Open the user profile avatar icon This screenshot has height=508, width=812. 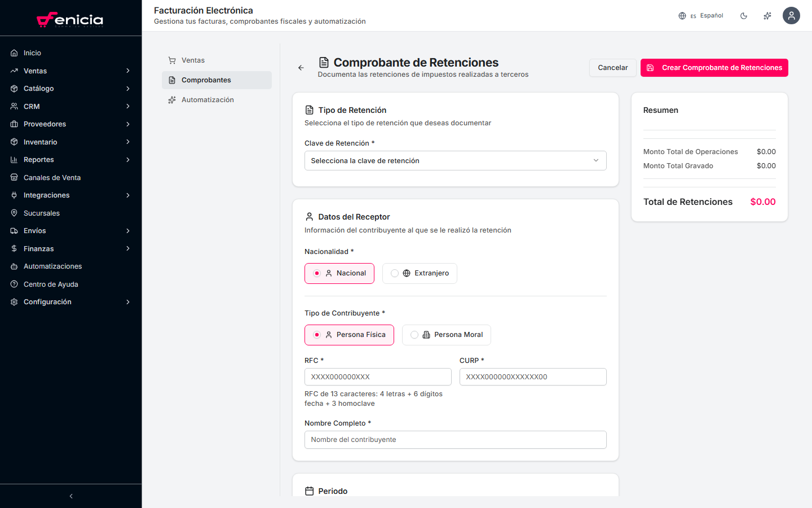click(791, 16)
